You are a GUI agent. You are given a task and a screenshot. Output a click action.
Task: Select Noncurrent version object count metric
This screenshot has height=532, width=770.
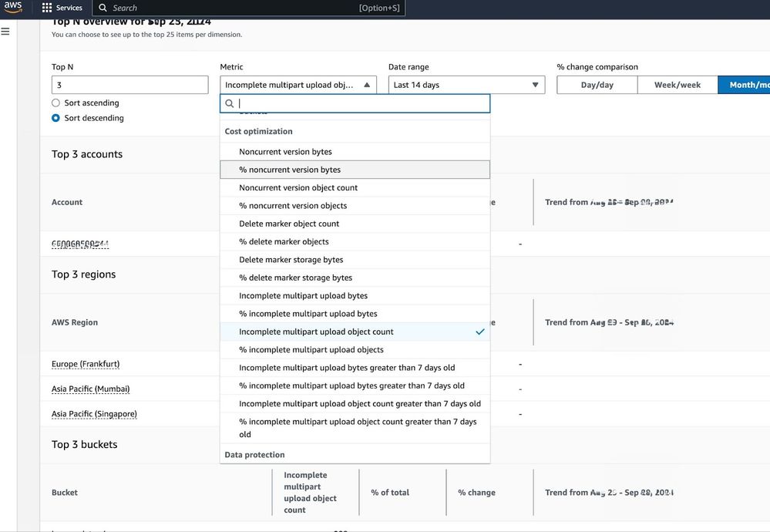(355, 187)
